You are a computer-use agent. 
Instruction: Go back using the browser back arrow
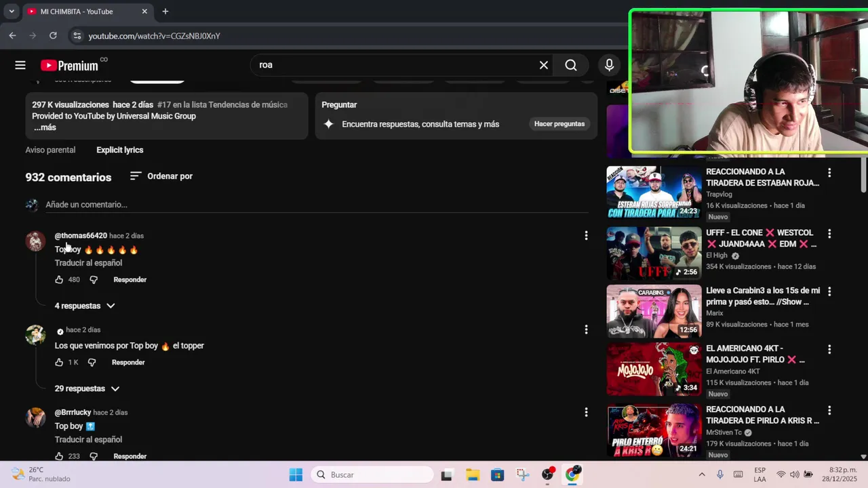pyautogui.click(x=12, y=36)
